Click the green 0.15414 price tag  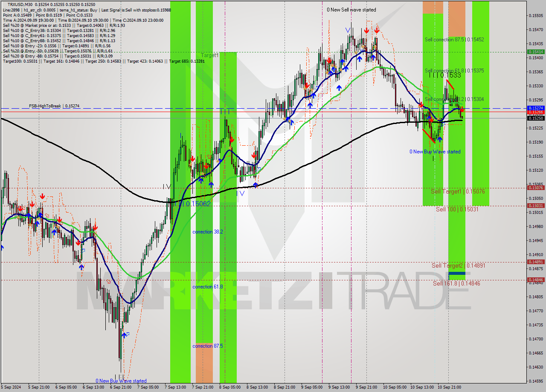pyautogui.click(x=536, y=52)
